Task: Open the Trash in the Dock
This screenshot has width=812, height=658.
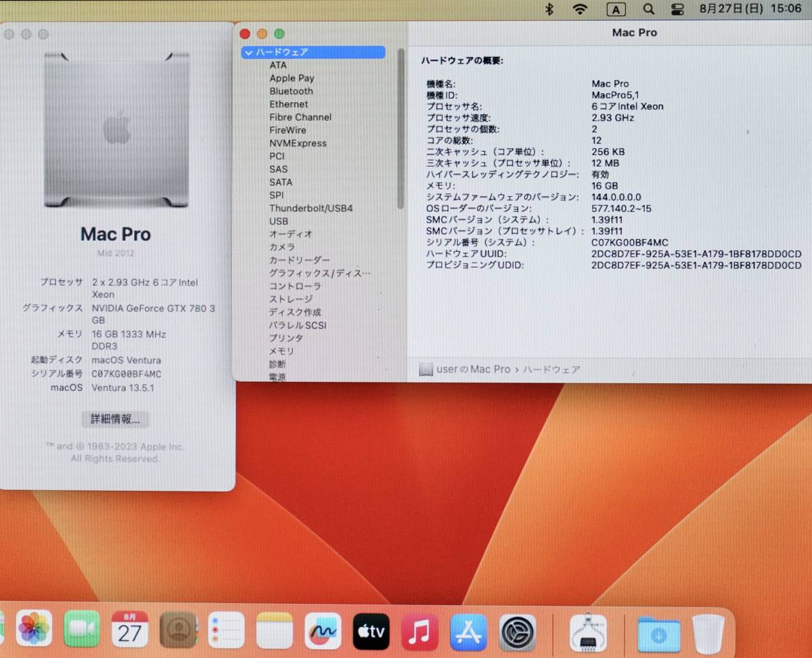Action: click(708, 634)
